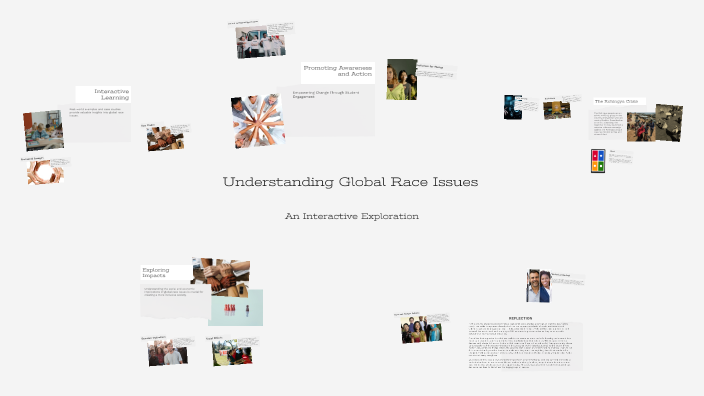Click the assembly hall photo
This screenshot has width=704, height=396.
click(x=557, y=110)
